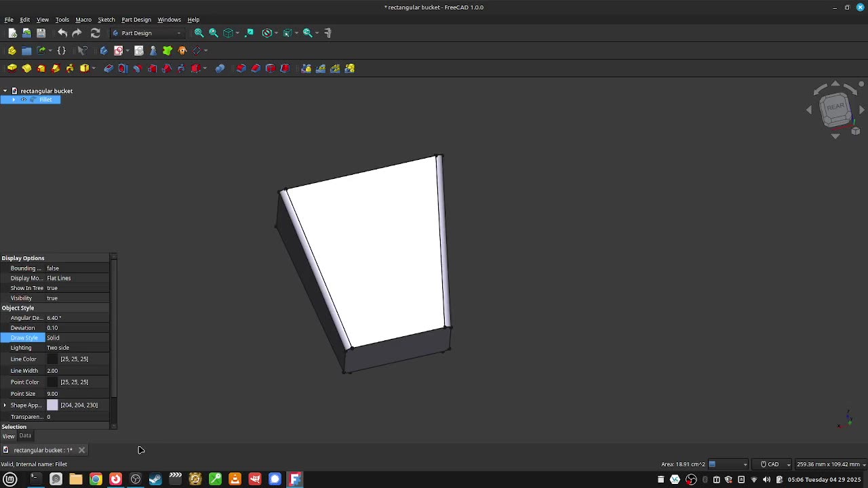Open the Part Design menu

click(136, 20)
